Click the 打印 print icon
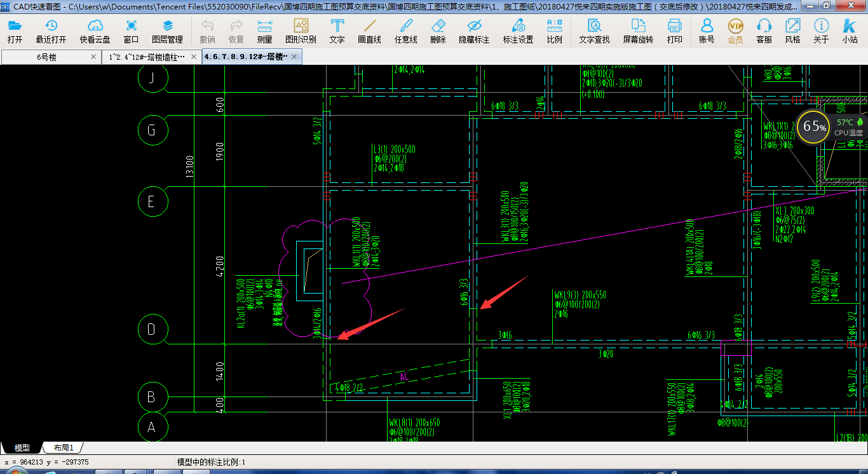This screenshot has height=474, width=868. [x=675, y=31]
